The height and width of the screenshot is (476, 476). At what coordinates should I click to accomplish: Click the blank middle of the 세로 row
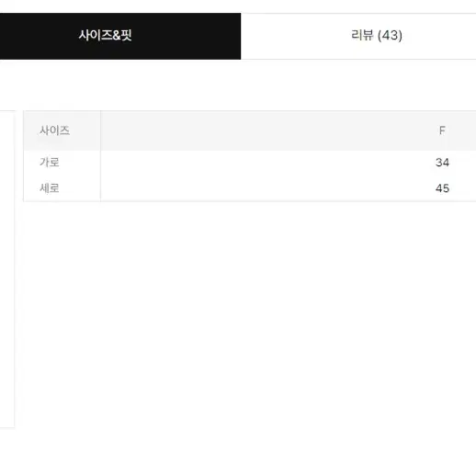click(264, 188)
